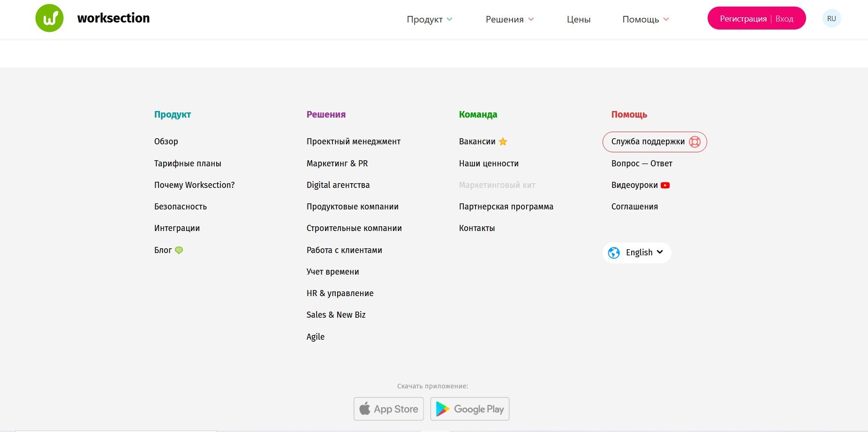
Task: Expand the Продукт dropdown in top navigation
Action: tap(429, 19)
